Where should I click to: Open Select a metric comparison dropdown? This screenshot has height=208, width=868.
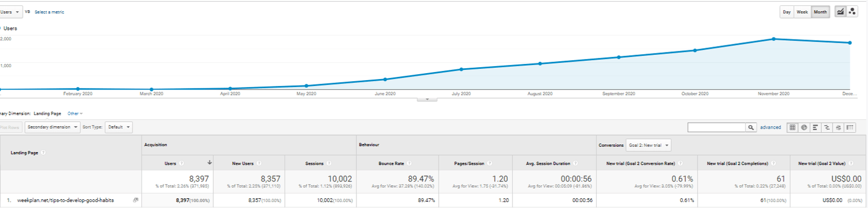coord(49,12)
